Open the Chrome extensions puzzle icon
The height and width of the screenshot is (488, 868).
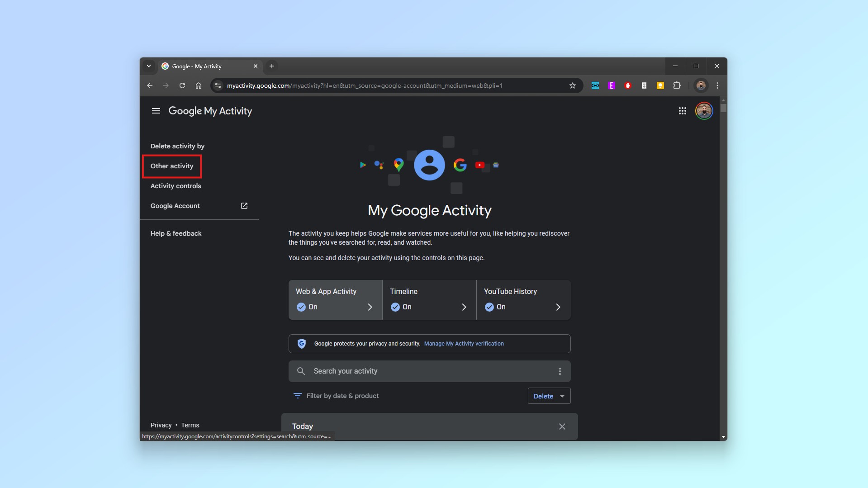677,85
